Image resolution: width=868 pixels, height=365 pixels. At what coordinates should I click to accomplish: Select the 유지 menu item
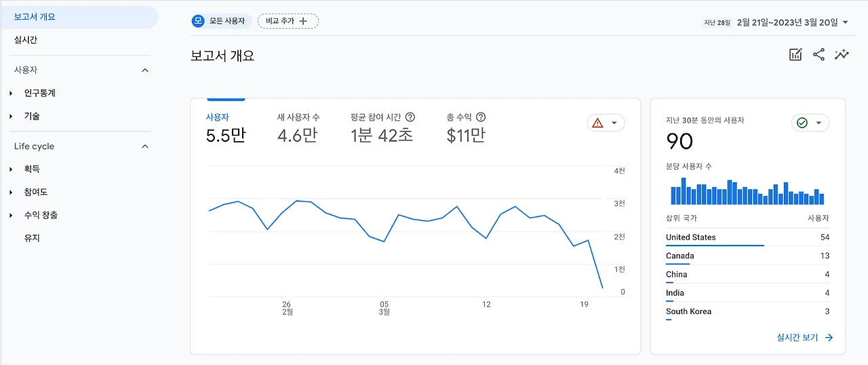pyautogui.click(x=32, y=238)
